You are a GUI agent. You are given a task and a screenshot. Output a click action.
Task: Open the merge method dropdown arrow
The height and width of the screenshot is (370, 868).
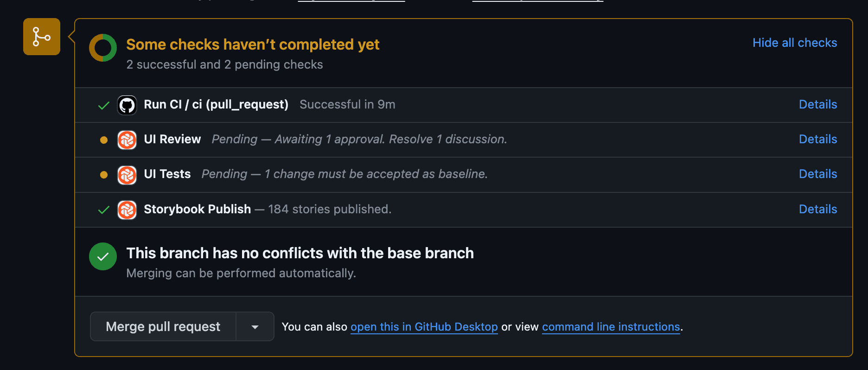tap(255, 327)
